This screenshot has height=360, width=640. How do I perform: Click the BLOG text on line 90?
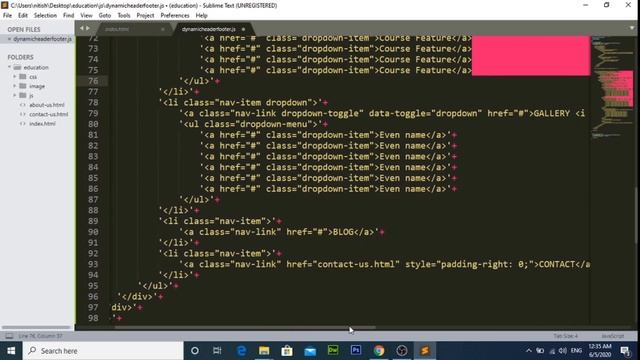pyautogui.click(x=343, y=232)
